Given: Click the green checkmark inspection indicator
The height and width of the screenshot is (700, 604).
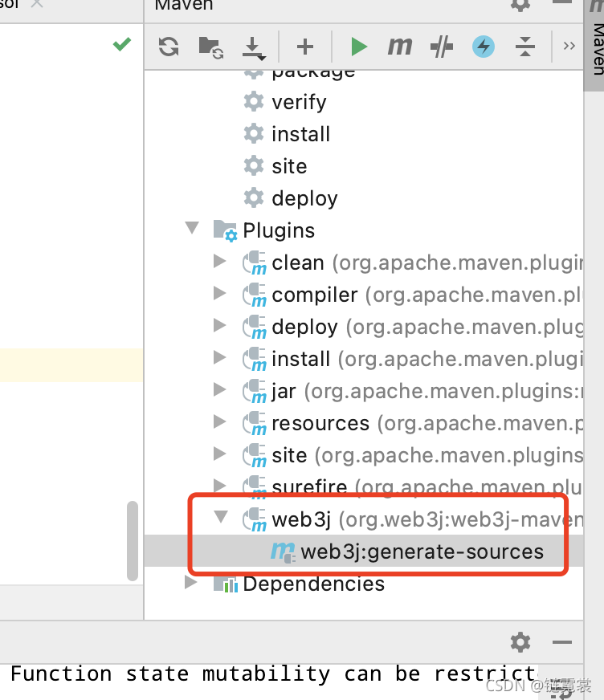Looking at the screenshot, I should coord(122,43).
